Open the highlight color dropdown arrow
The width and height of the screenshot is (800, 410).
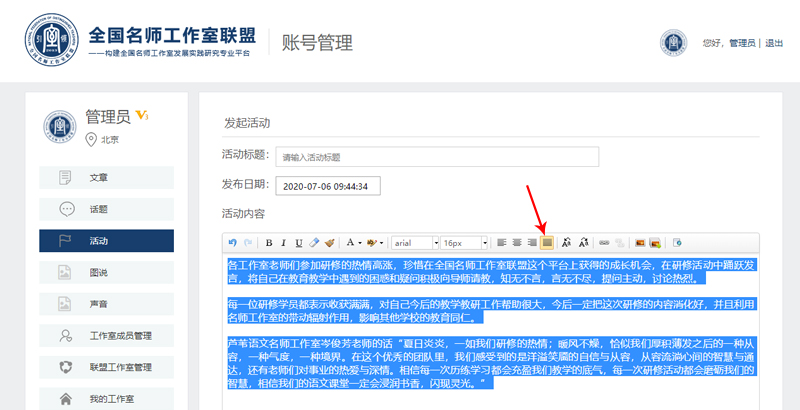click(x=382, y=243)
